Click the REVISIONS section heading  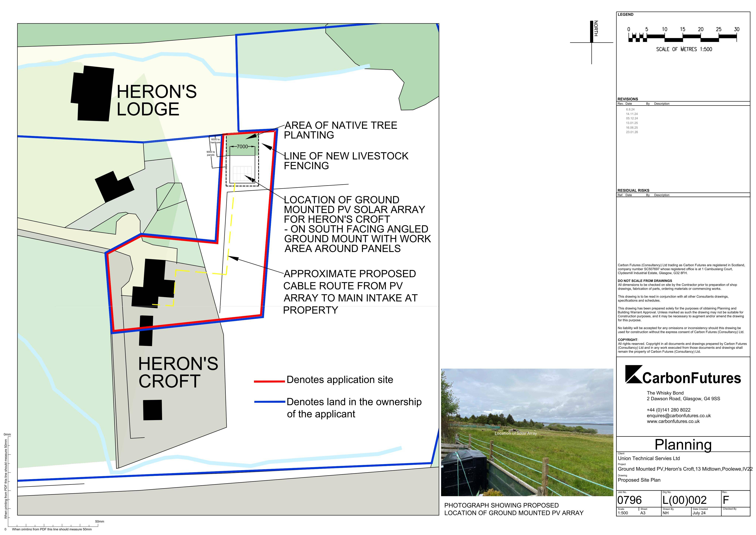[x=628, y=99]
